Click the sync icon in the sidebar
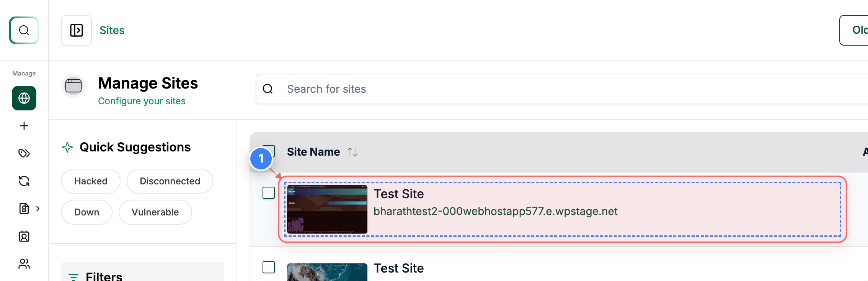Screen dimensions: 868x281 tap(24, 181)
